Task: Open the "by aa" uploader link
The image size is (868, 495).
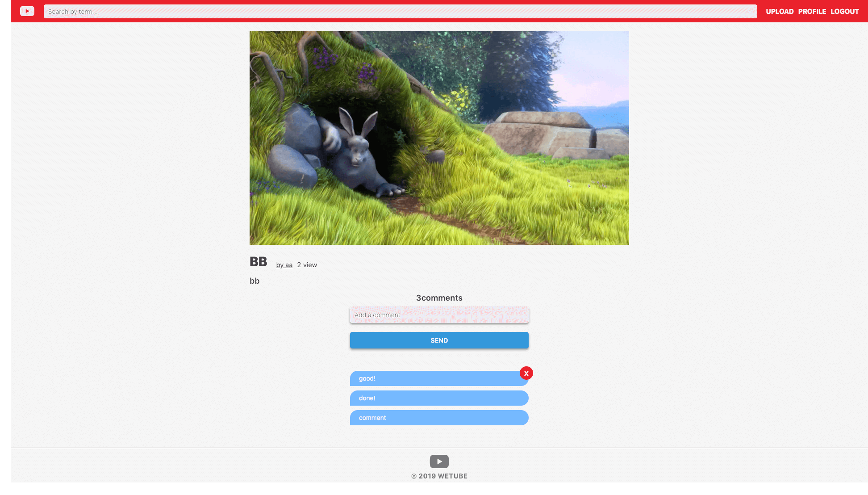Action: point(284,265)
